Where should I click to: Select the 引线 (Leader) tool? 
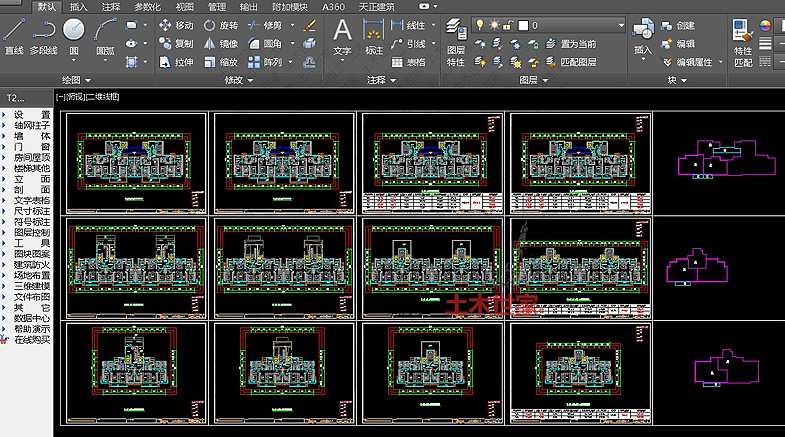click(408, 44)
